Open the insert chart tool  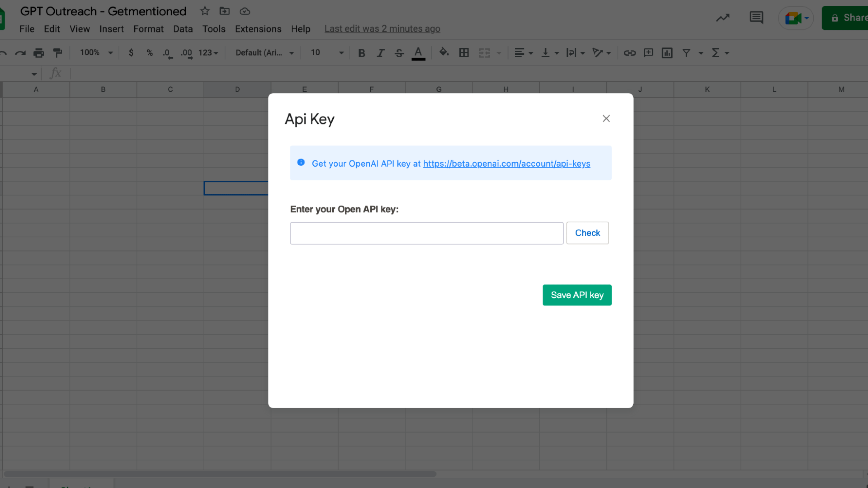click(667, 53)
